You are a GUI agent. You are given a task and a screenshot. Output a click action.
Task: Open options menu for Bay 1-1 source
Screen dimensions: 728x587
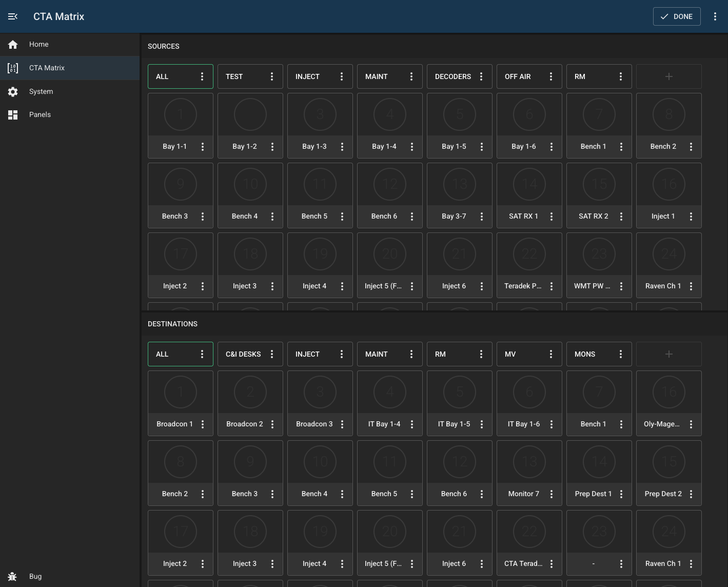tap(203, 147)
